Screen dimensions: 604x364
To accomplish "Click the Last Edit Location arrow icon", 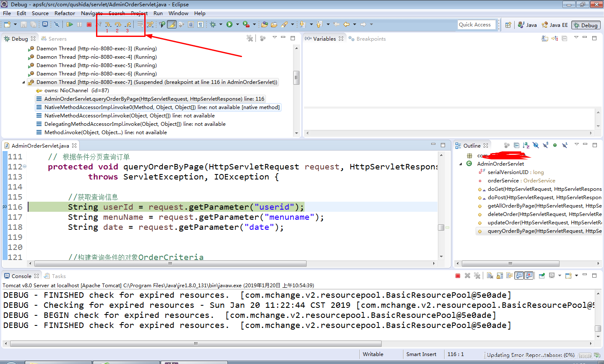I will point(336,24).
